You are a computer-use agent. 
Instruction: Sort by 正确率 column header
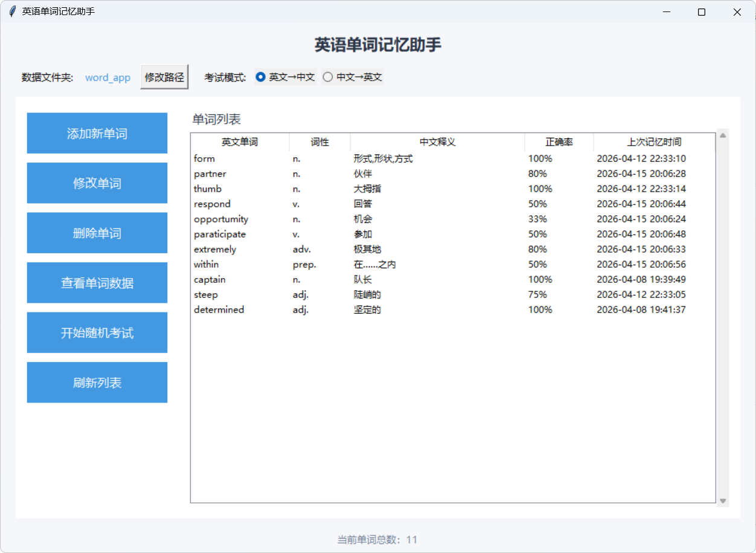pos(559,142)
